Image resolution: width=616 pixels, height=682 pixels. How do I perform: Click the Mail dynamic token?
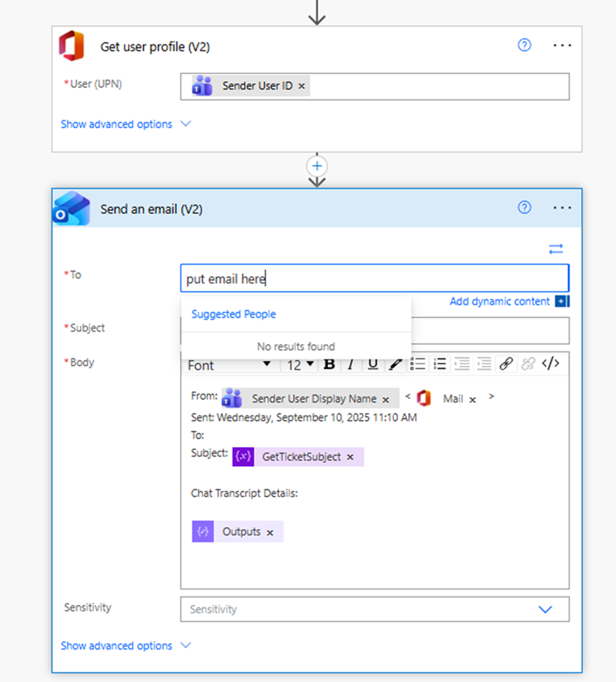click(447, 398)
